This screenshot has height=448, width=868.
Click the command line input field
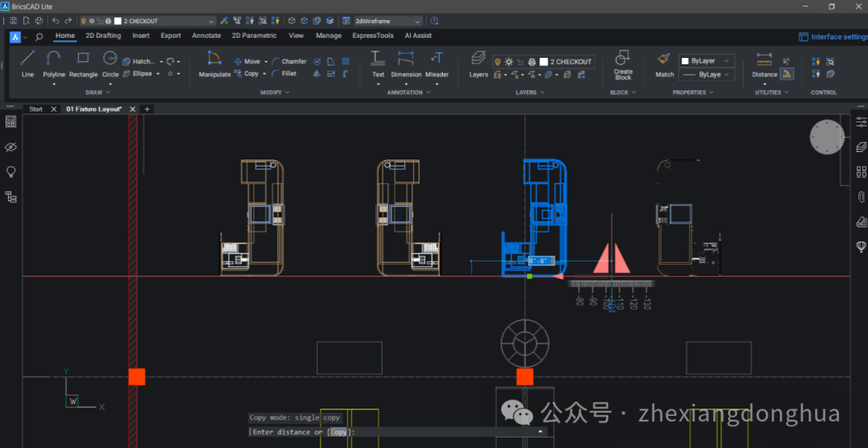398,432
